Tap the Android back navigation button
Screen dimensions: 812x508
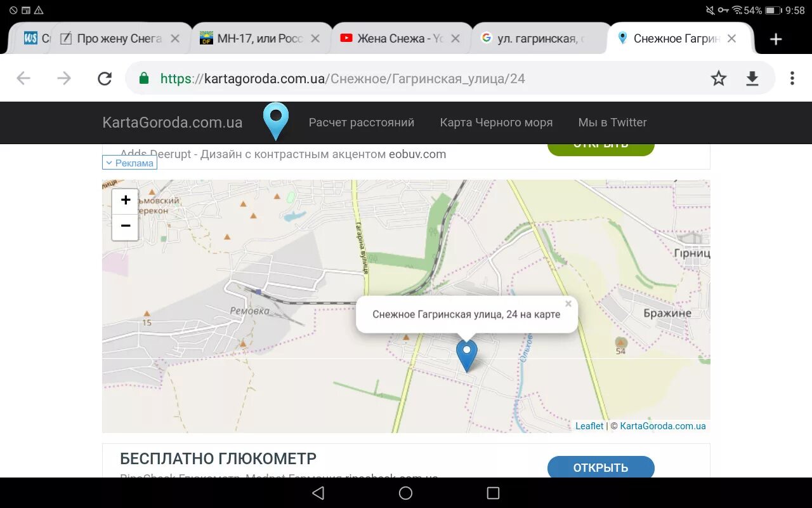pyautogui.click(x=318, y=493)
